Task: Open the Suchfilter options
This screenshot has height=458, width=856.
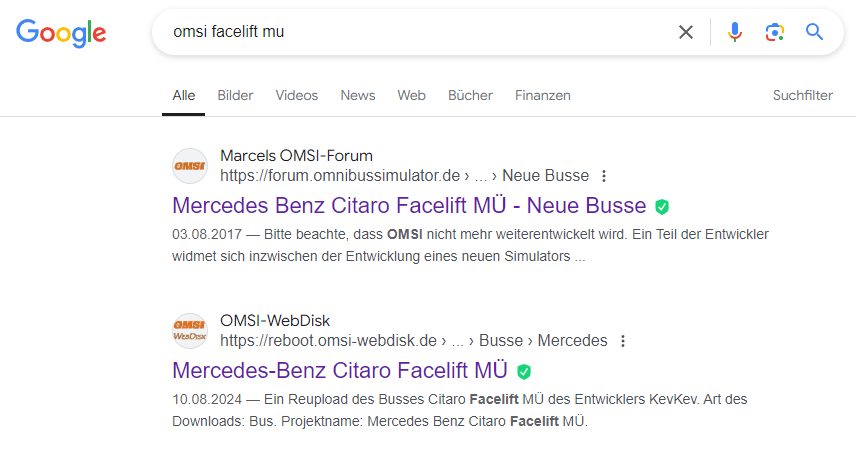Action: pos(802,96)
